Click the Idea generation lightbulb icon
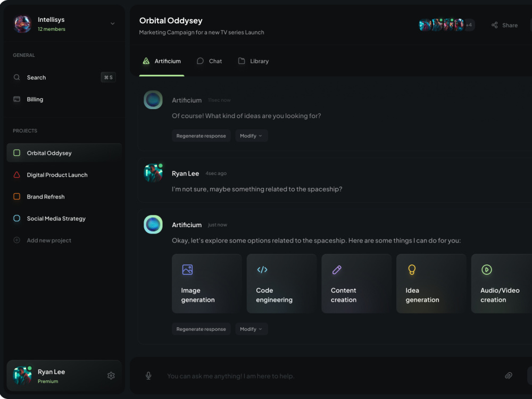The width and height of the screenshot is (532, 399). pyautogui.click(x=412, y=270)
